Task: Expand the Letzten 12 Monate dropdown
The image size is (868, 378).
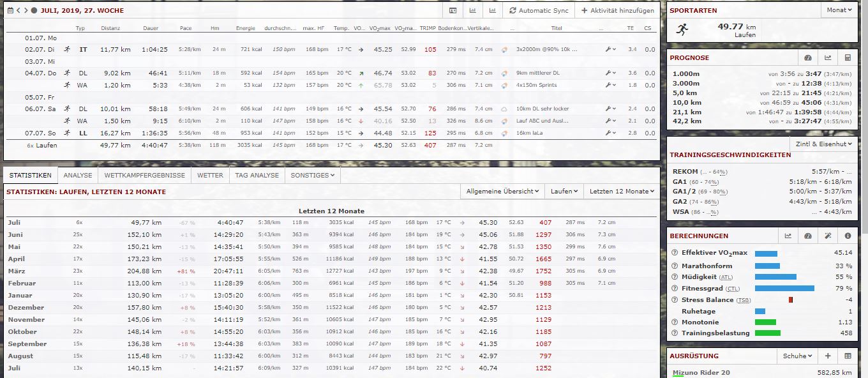Action: coord(622,191)
